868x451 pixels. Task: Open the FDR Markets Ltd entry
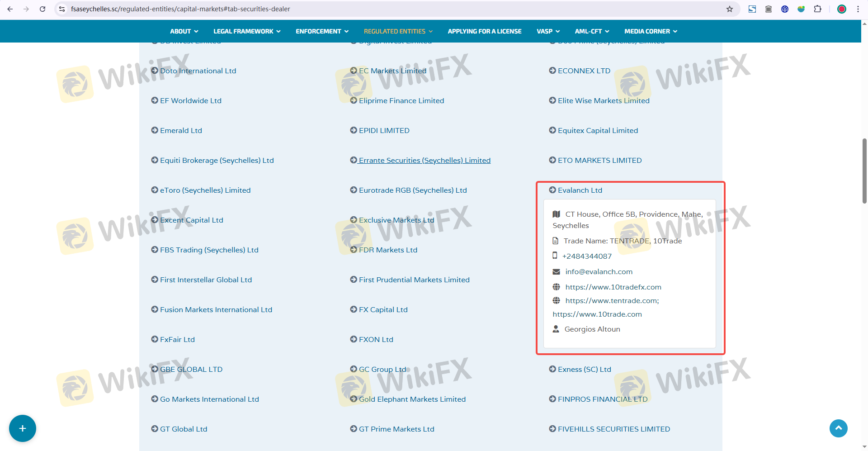click(388, 250)
